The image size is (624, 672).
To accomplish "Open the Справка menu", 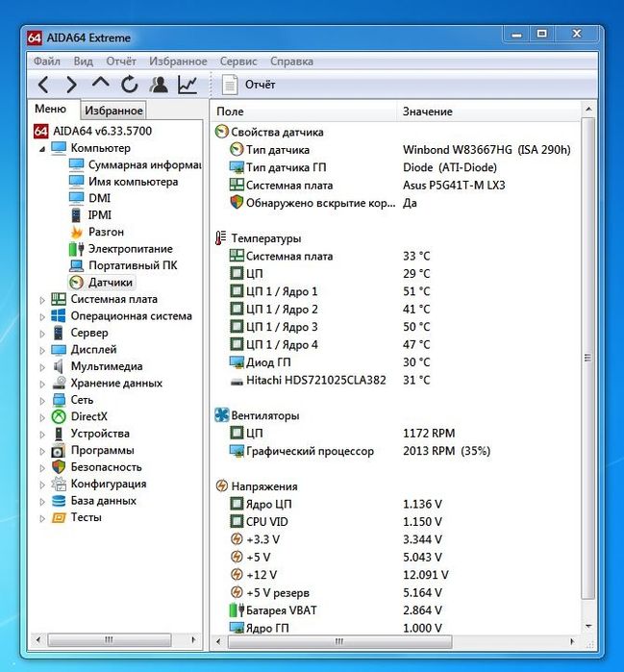I will pos(291,62).
